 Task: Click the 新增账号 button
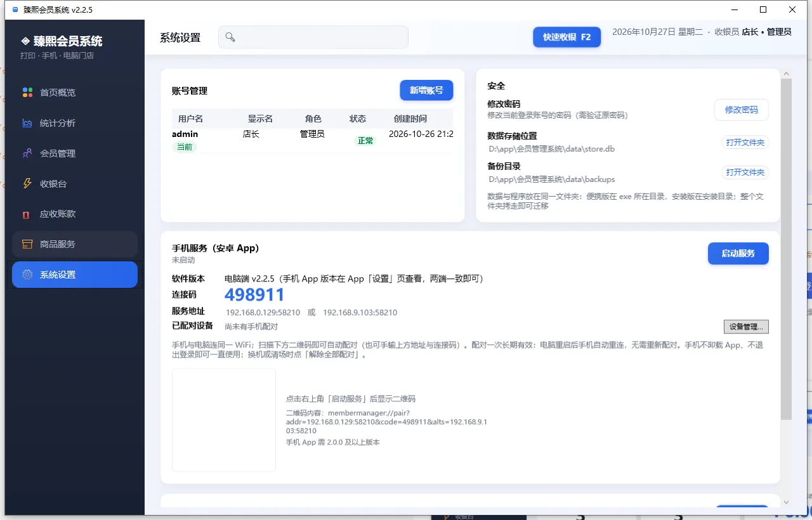(x=426, y=90)
